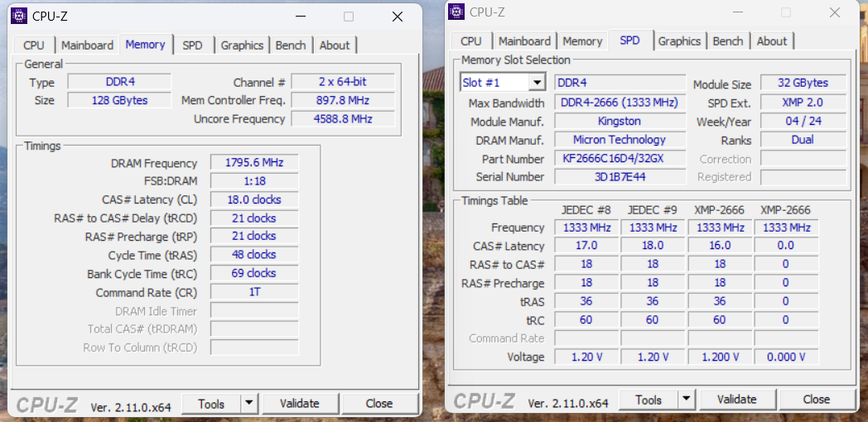Click the 04 / 24 Week/Year field
Image resolution: width=868 pixels, height=422 pixels.
click(x=803, y=121)
